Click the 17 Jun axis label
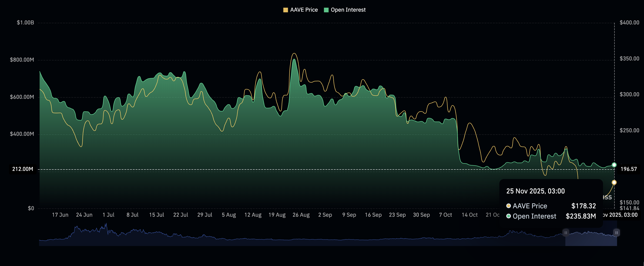This screenshot has width=644, height=266. (60, 215)
